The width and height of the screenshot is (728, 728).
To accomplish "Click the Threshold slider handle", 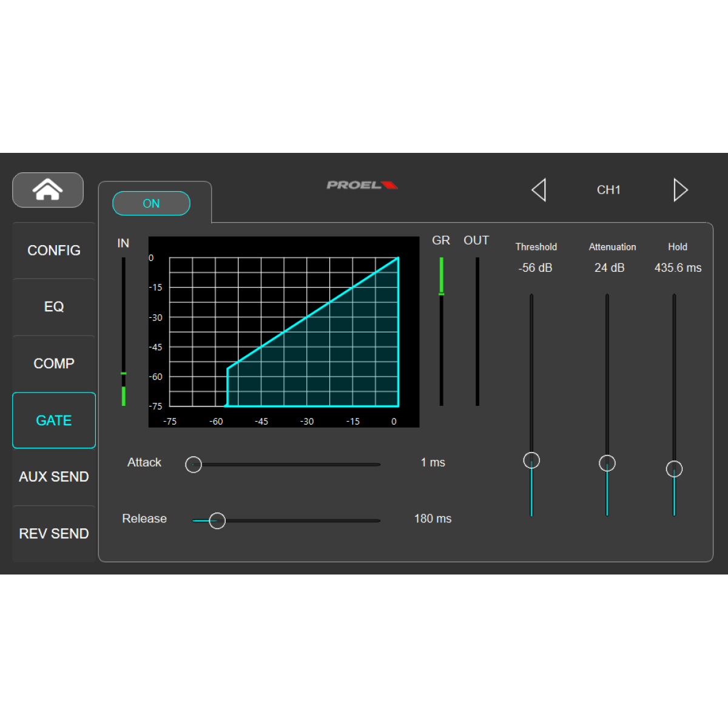I will click(531, 460).
